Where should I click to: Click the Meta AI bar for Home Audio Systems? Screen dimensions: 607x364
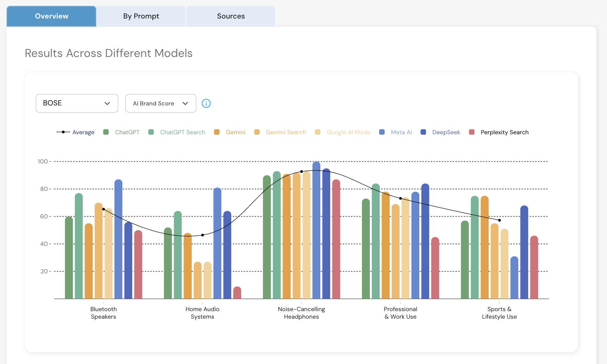[x=217, y=243]
